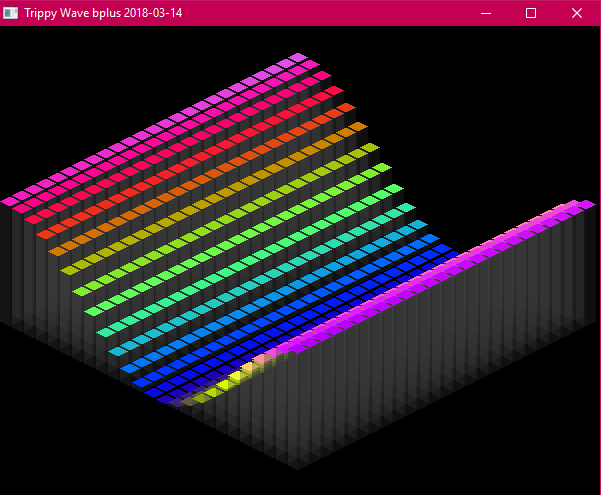Viewport: 601px width, 495px height.
Task: Click the bottom corner of the gray columns
Action: tap(298, 464)
